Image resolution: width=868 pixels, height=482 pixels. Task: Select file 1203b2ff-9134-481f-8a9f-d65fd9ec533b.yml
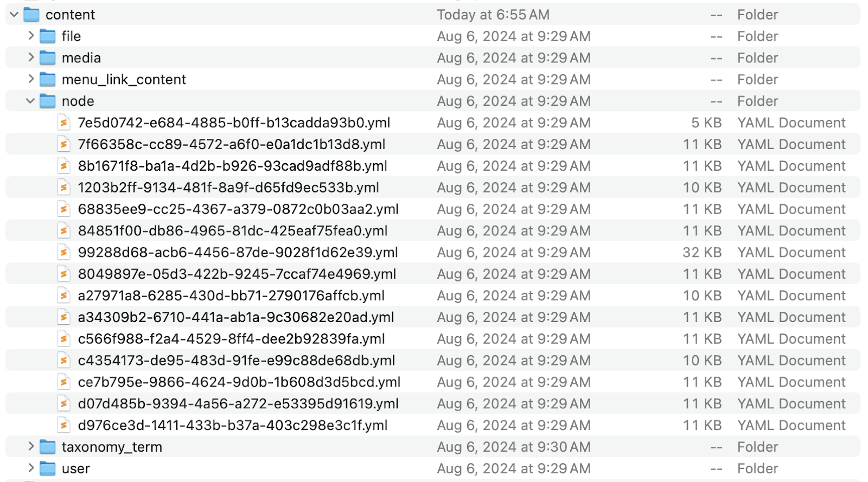tap(228, 188)
